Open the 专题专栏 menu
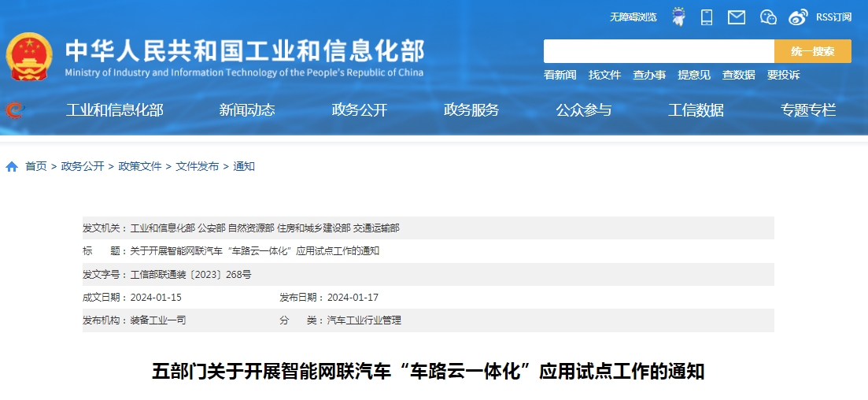Screen dimensions: 868x400 click(x=808, y=109)
